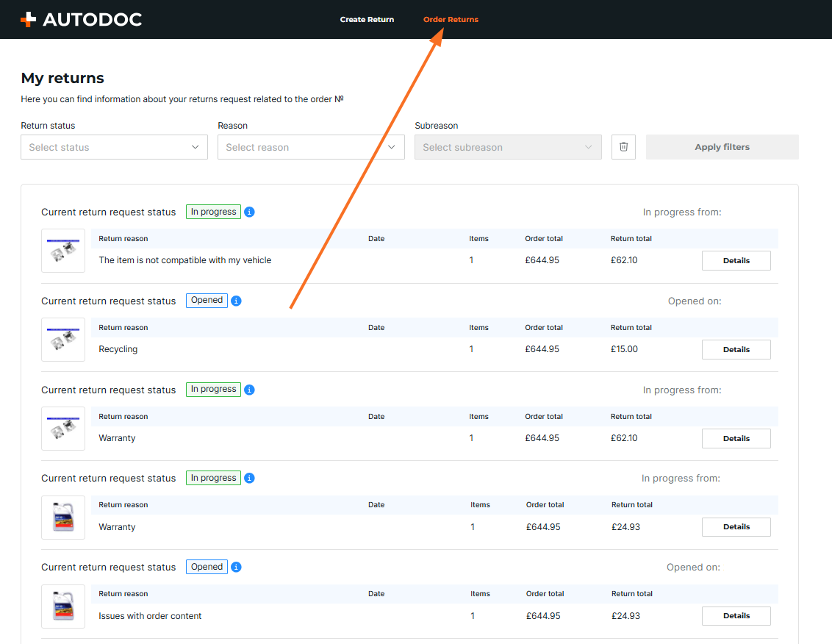View Details for the incompatible item return

(736, 261)
